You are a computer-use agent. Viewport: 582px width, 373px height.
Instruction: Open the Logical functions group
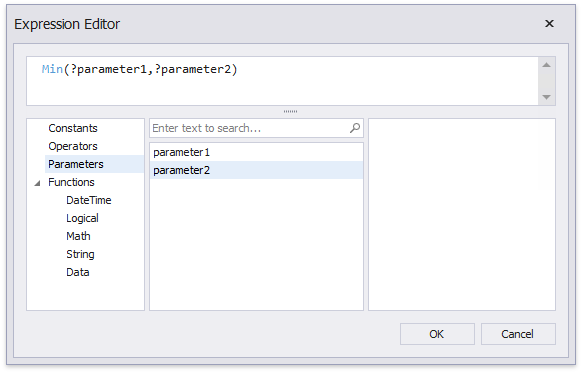[x=82, y=218]
